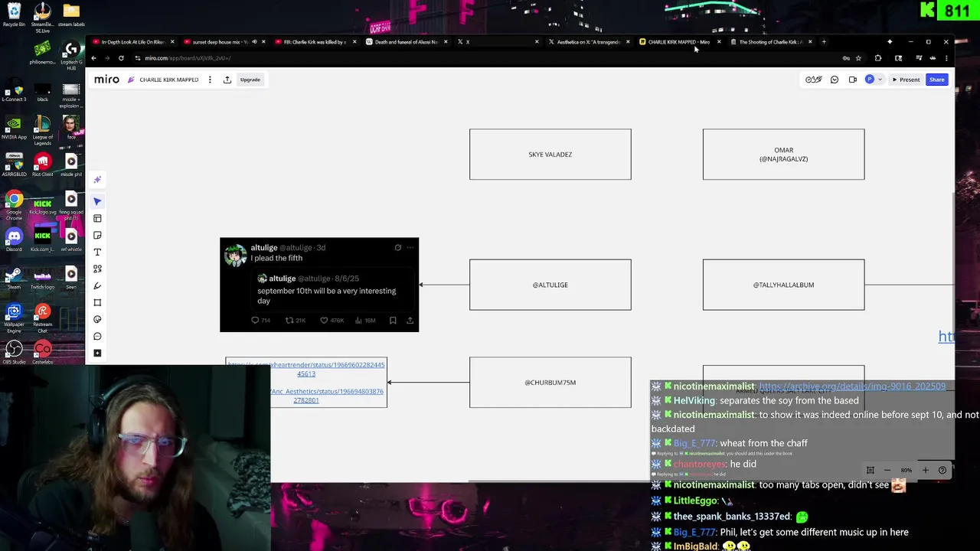Click the blue Share button

tap(937, 80)
